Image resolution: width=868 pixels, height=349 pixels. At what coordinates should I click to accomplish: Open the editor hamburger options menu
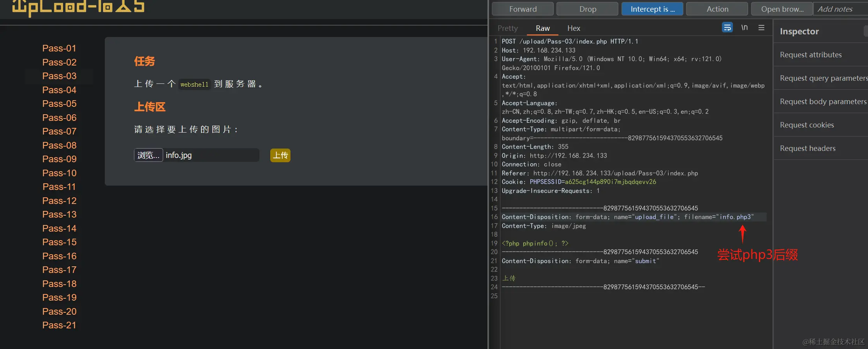pyautogui.click(x=761, y=27)
